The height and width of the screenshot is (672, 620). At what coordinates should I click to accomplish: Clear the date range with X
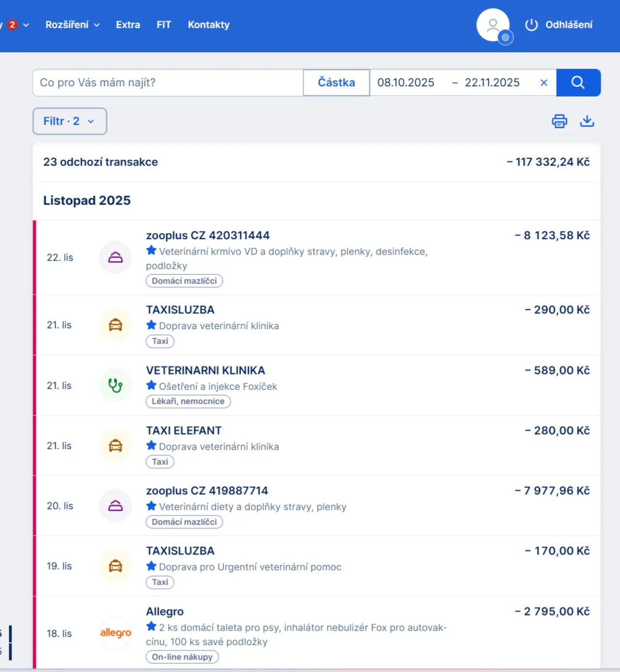coord(543,83)
